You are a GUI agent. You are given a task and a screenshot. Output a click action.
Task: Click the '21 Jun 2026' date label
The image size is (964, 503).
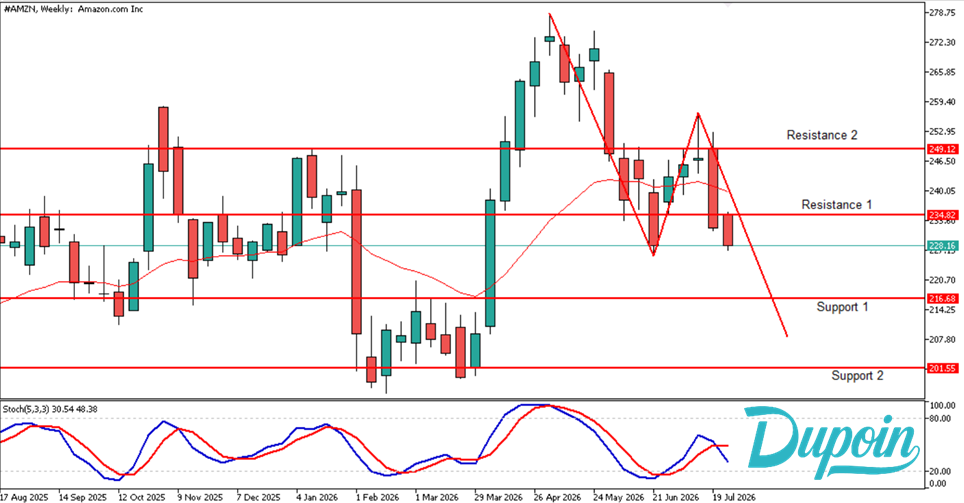click(x=676, y=497)
